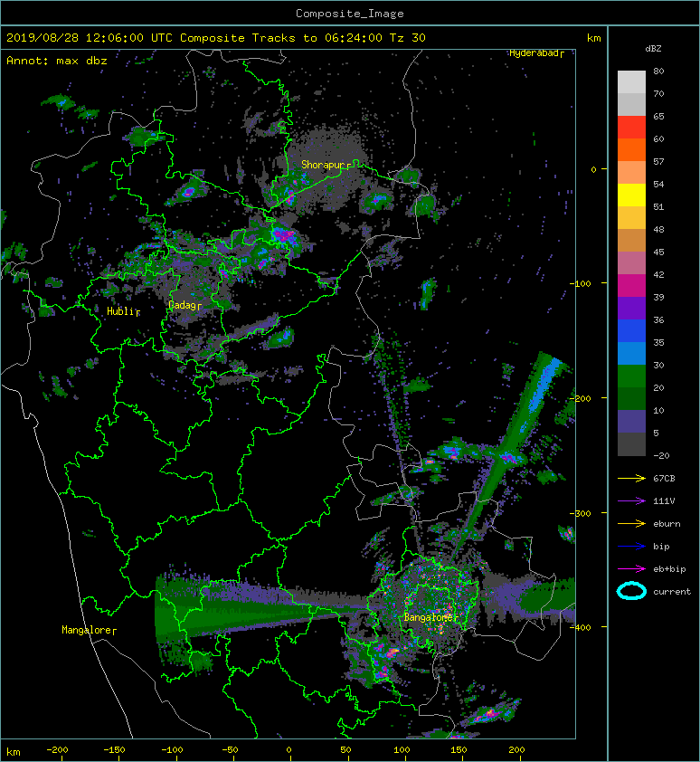Click the '50' tick on the bottom axis
The image size is (700, 762).
345,750
